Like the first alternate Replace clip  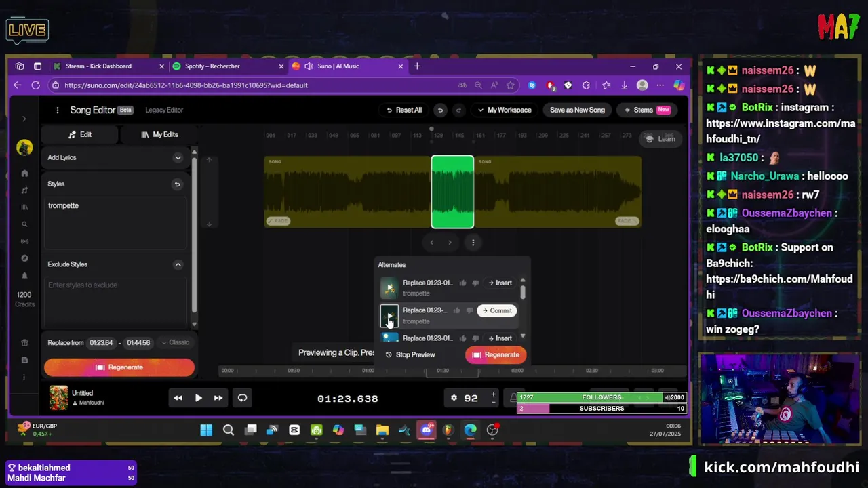point(462,283)
